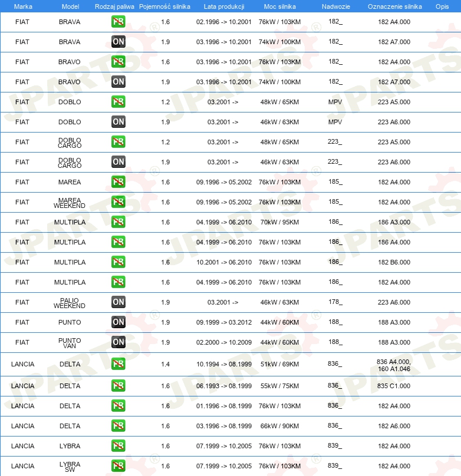The image size is (461, 476).
Task: Select the Oznaczenie silnika column header
Action: click(394, 6)
